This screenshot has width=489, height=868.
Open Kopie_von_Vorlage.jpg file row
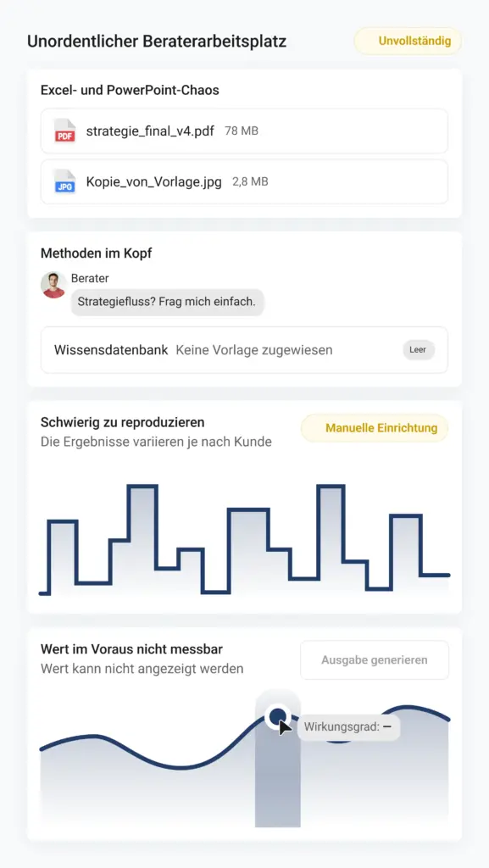244,181
